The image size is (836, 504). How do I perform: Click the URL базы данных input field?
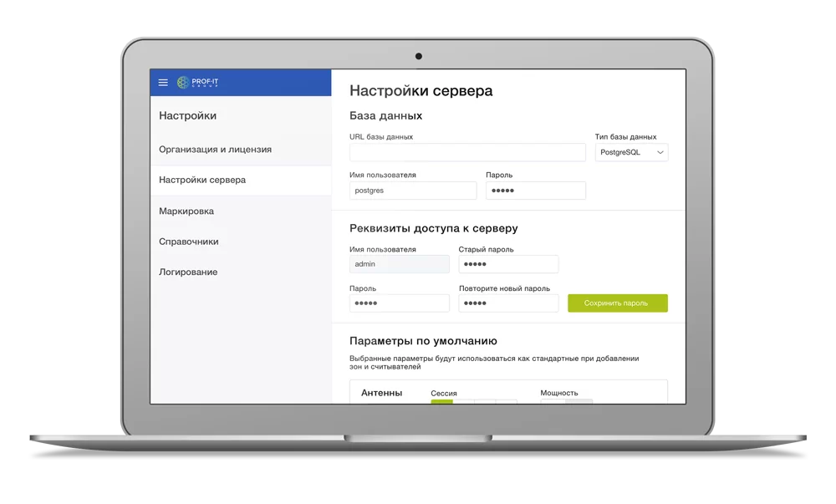pyautogui.click(x=467, y=152)
